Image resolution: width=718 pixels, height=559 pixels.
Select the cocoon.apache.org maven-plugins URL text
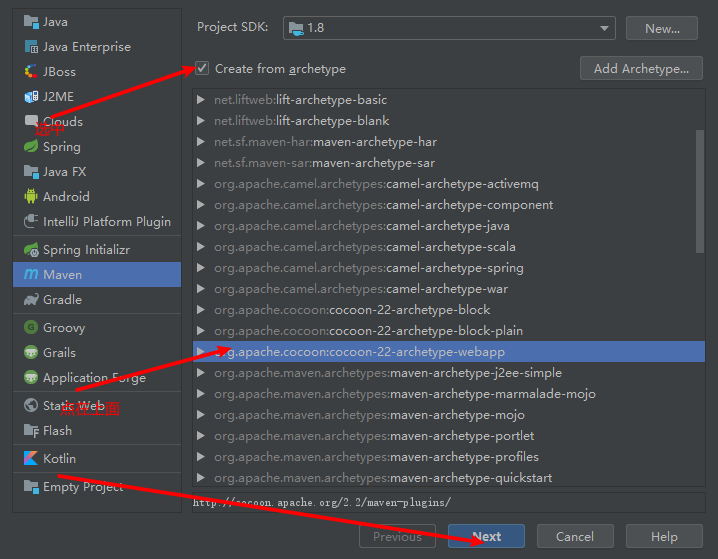pos(322,503)
